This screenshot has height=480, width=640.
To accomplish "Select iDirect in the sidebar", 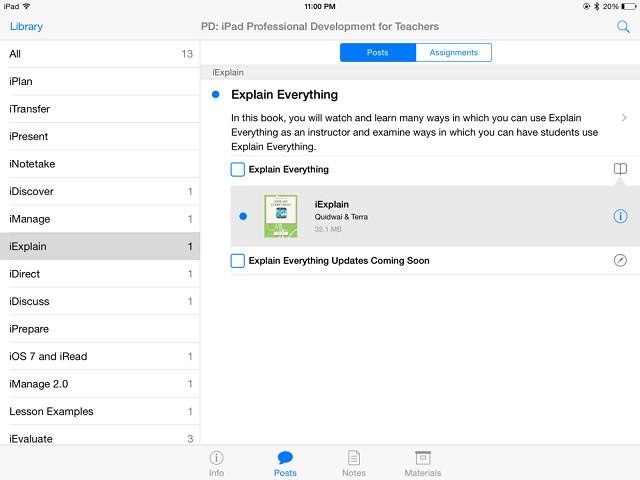I will tap(100, 274).
